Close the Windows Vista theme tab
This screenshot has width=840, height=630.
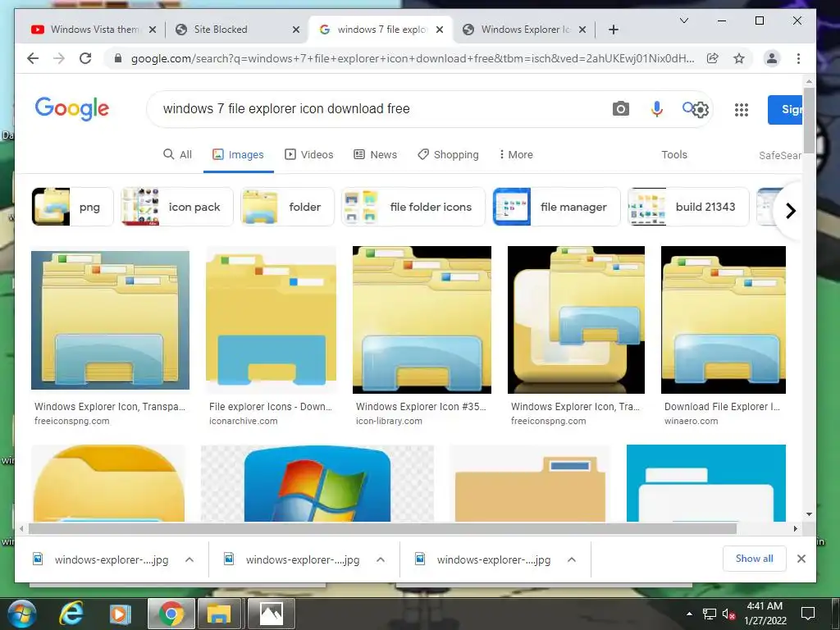[153, 30]
